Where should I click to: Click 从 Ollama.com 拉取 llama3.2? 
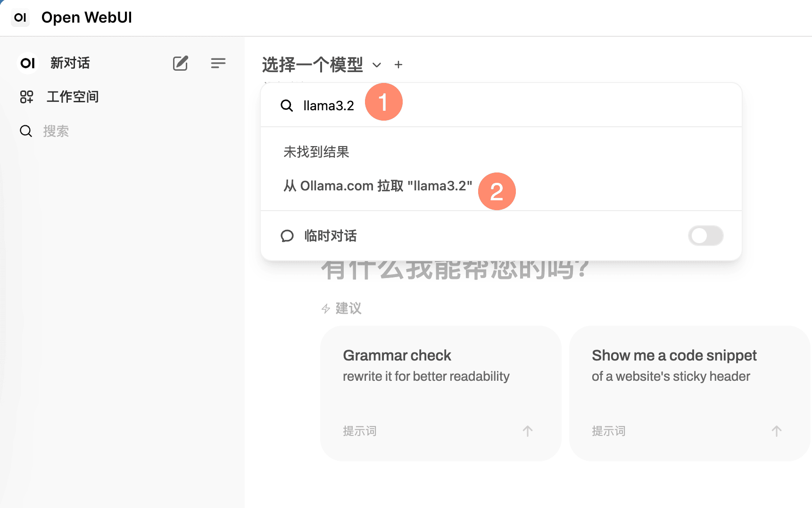(377, 186)
